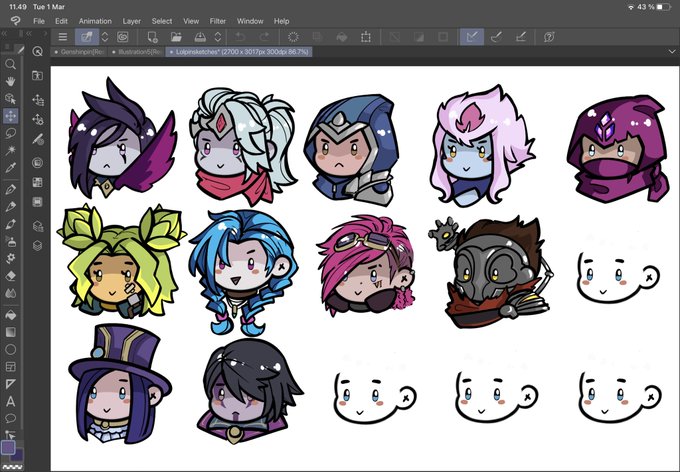Click the dark purple sub color swatch
This screenshot has height=472, width=680.
18,456
